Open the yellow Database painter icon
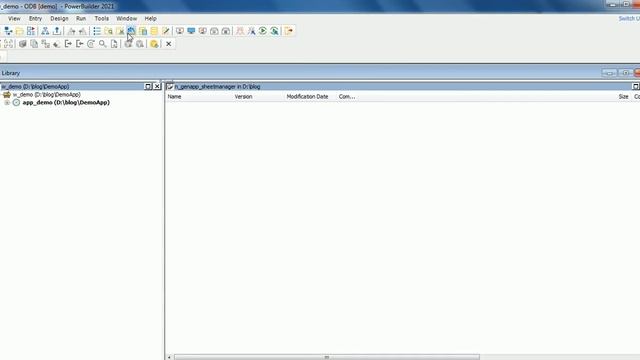This screenshot has height=360, width=640. 154,31
